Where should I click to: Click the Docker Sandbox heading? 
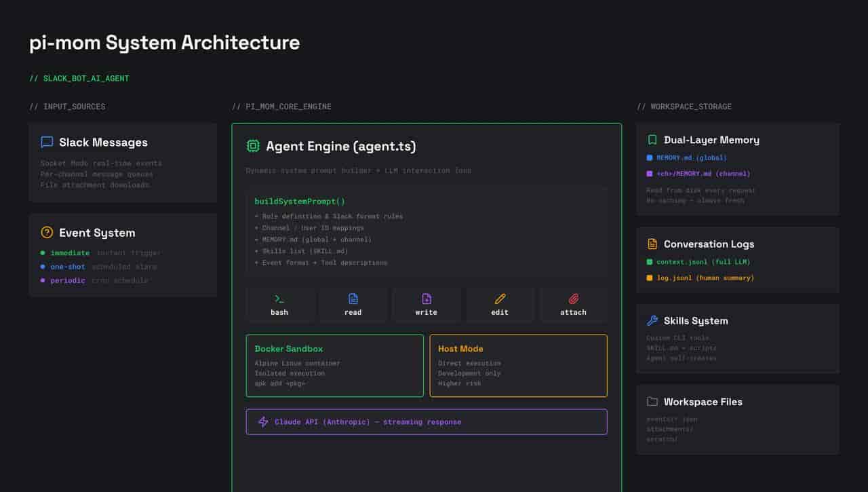[289, 349]
